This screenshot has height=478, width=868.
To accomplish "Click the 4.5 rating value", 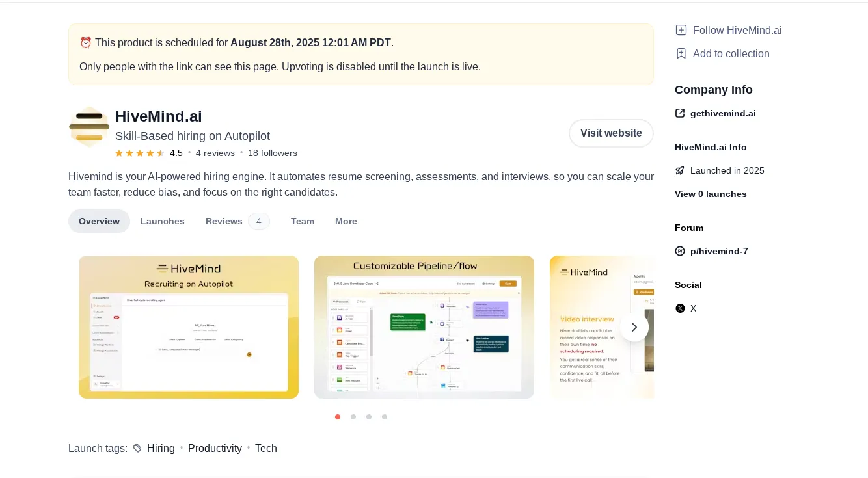I will click(x=176, y=153).
